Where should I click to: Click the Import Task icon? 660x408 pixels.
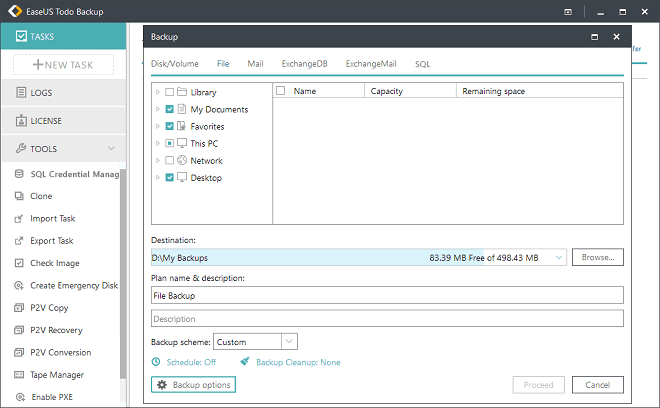point(19,219)
